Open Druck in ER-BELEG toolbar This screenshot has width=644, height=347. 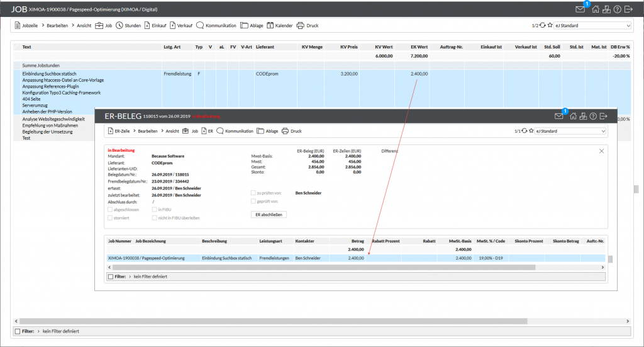tap(292, 131)
